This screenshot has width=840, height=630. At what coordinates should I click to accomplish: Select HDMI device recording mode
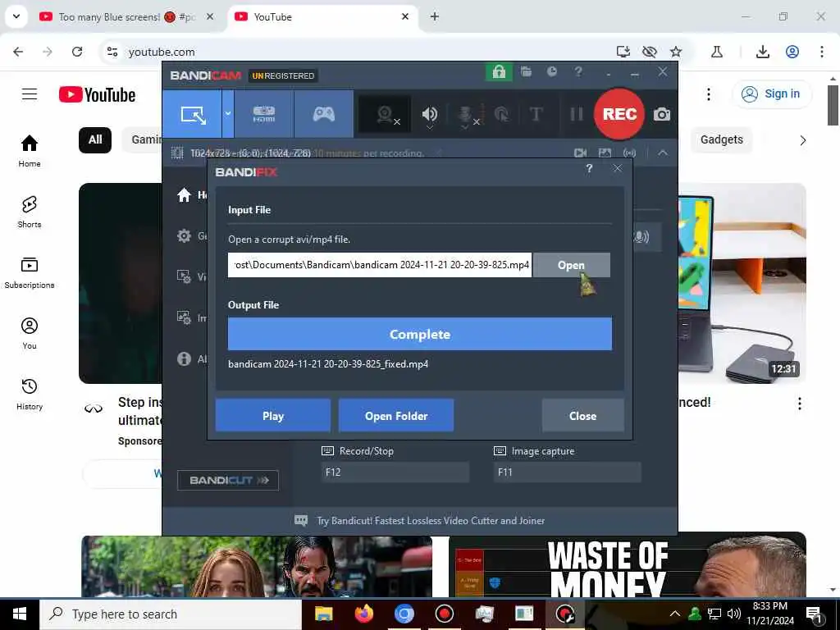click(x=263, y=114)
